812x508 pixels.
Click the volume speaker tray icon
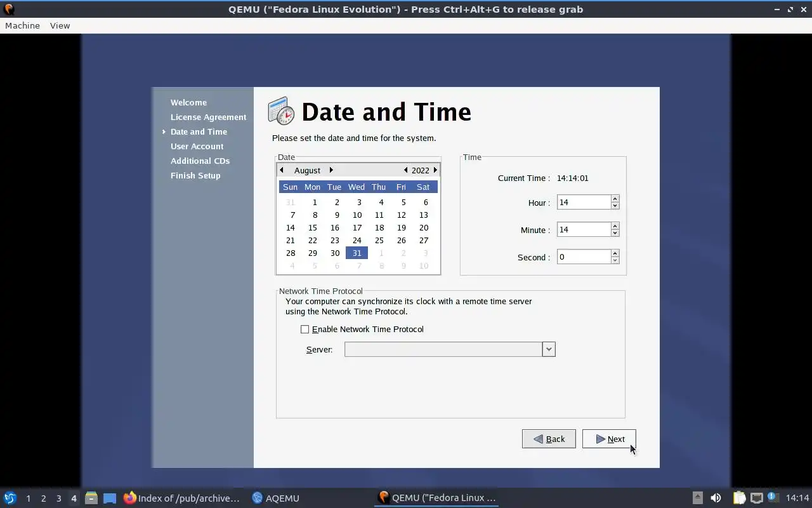pyautogui.click(x=716, y=498)
